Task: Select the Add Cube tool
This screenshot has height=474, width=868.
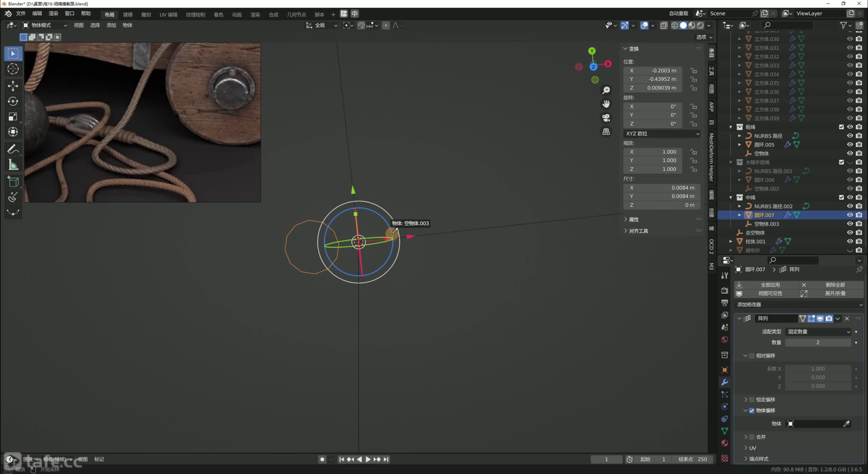Action: coord(13,182)
